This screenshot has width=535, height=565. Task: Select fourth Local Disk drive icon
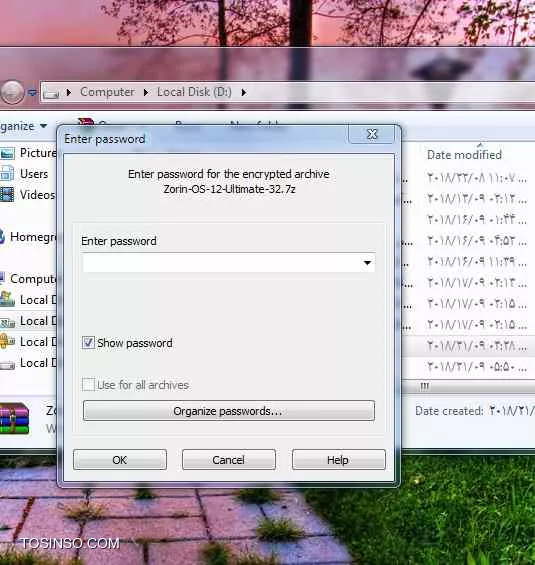tap(8, 364)
